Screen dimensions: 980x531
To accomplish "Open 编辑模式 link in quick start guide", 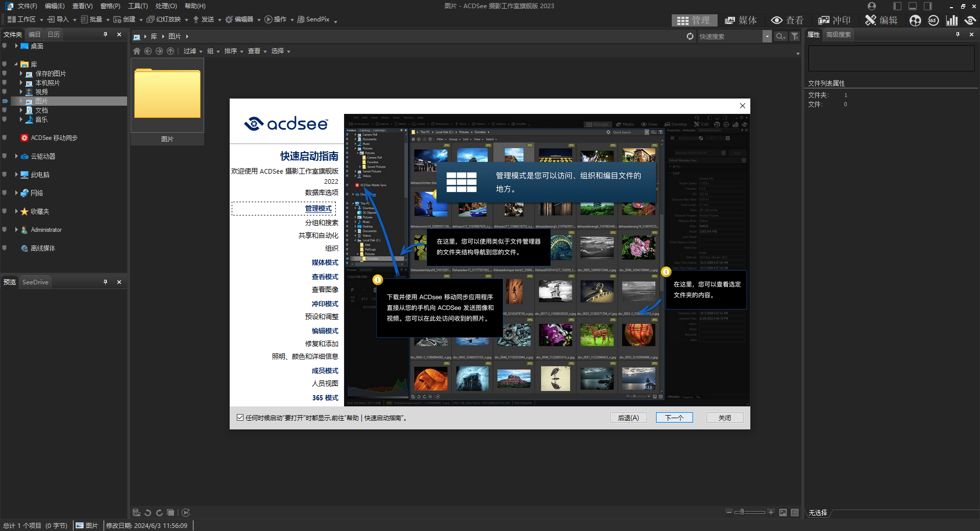I will [325, 331].
